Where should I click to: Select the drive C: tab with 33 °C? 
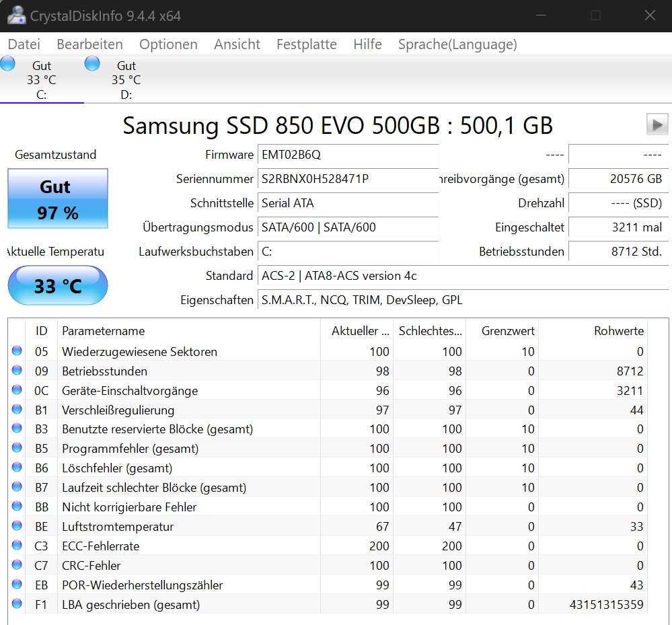[x=42, y=80]
